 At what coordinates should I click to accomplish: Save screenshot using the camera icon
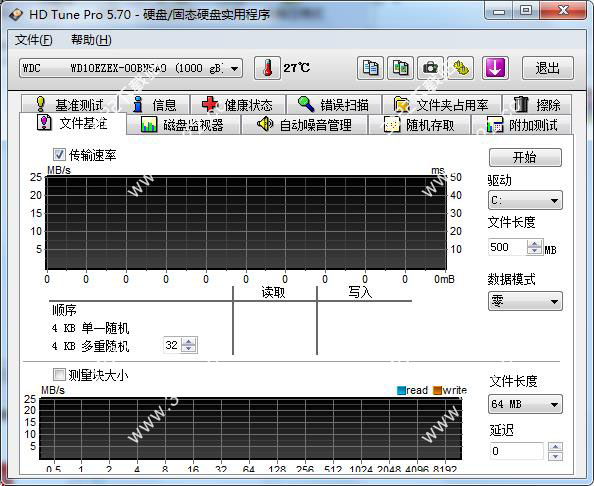[430, 68]
